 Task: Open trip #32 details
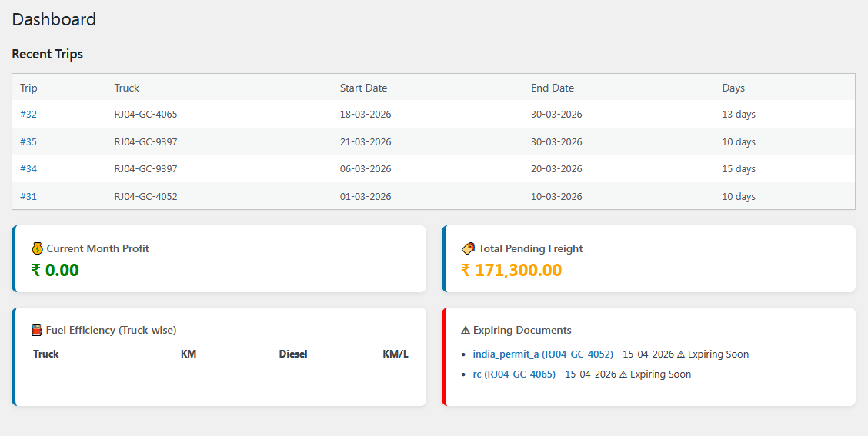(x=28, y=115)
